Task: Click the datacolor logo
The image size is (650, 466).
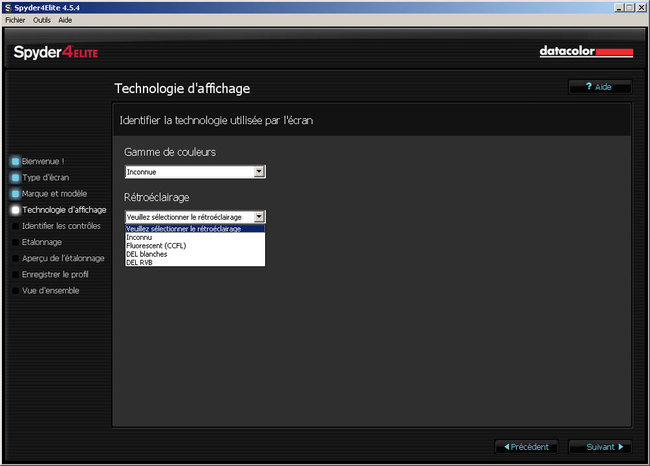Action: click(x=586, y=51)
